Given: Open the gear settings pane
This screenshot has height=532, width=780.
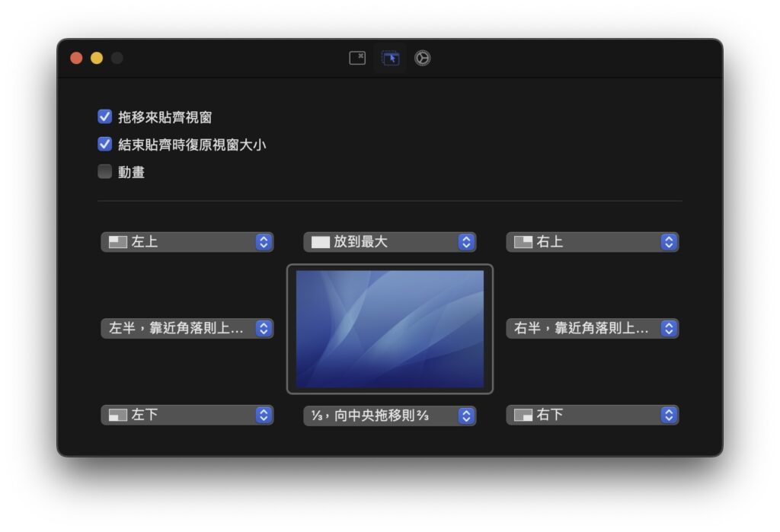Looking at the screenshot, I should [x=423, y=58].
